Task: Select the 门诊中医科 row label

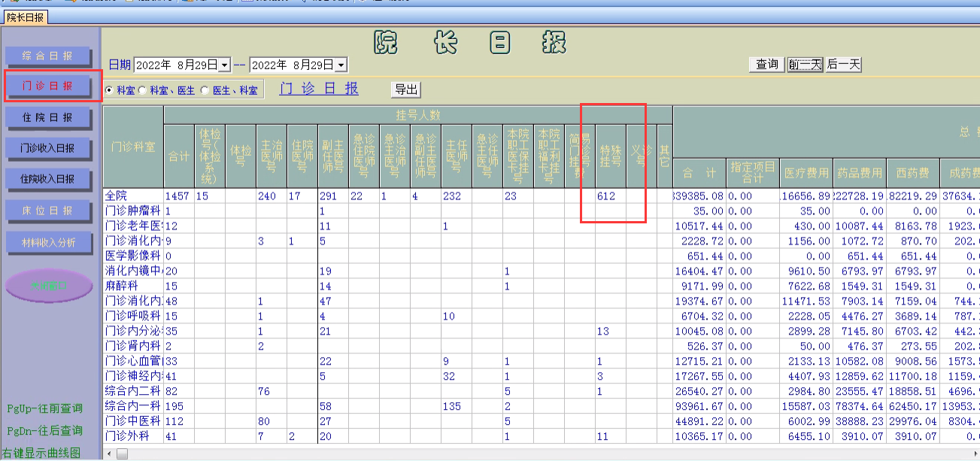Action: [x=133, y=422]
